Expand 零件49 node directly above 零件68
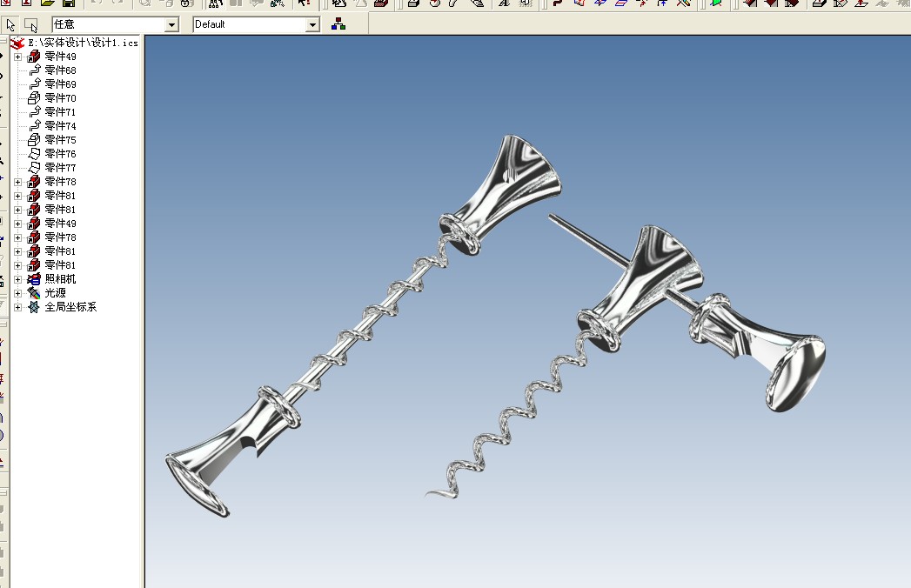911x588 pixels. (x=18, y=57)
